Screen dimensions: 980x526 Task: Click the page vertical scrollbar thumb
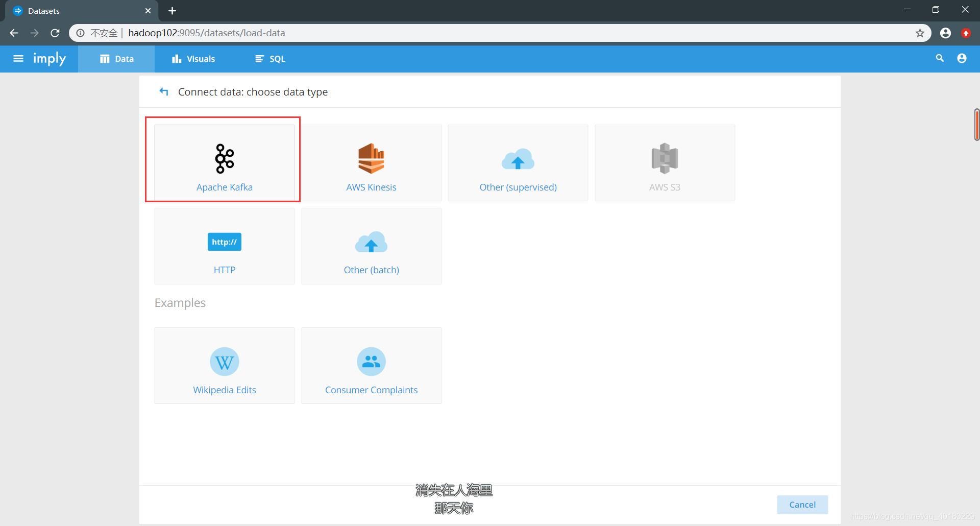click(976, 125)
